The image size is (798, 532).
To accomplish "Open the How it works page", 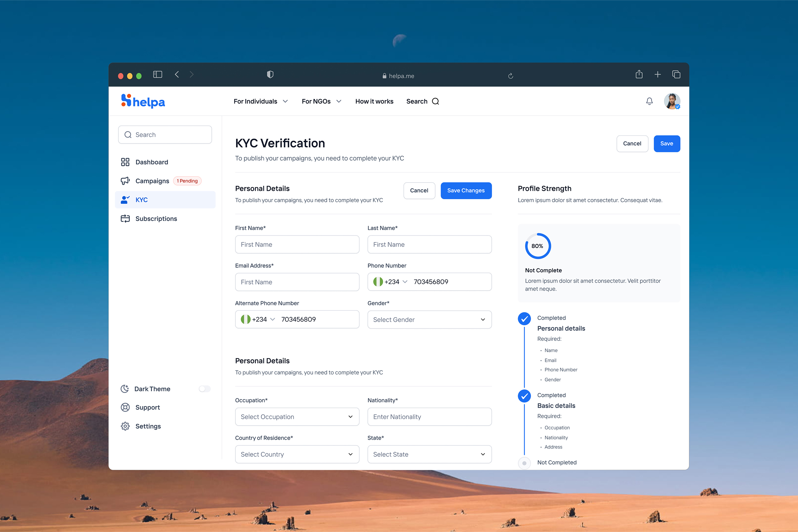I will click(x=374, y=101).
